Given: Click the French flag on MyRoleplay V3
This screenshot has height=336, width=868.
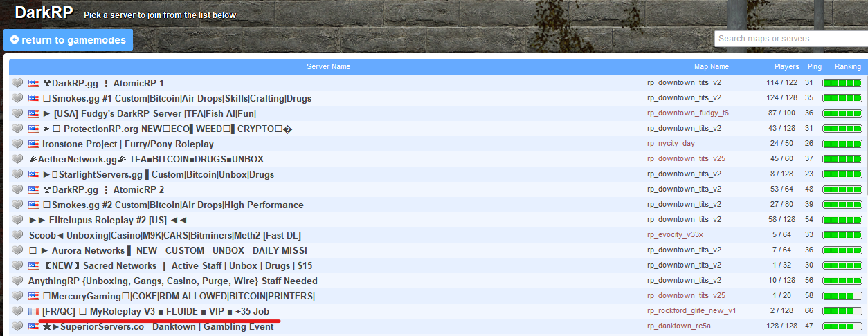Looking at the screenshot, I should (34, 312).
